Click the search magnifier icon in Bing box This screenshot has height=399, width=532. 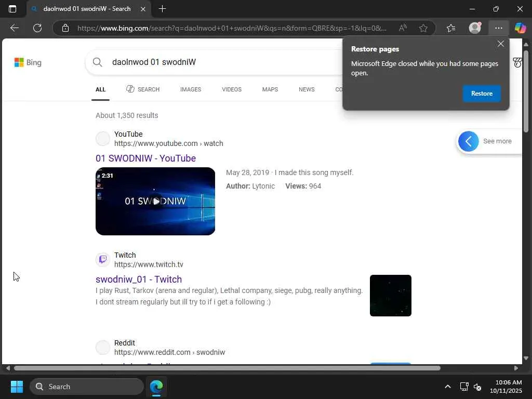tap(97, 62)
